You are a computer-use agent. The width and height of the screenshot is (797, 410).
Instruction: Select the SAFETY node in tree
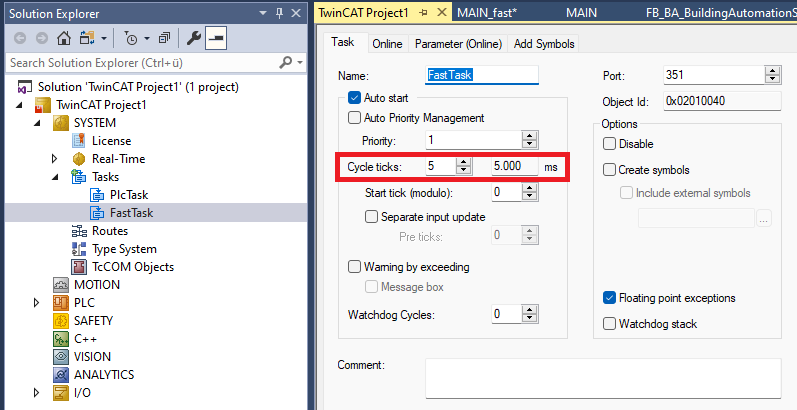point(93,321)
